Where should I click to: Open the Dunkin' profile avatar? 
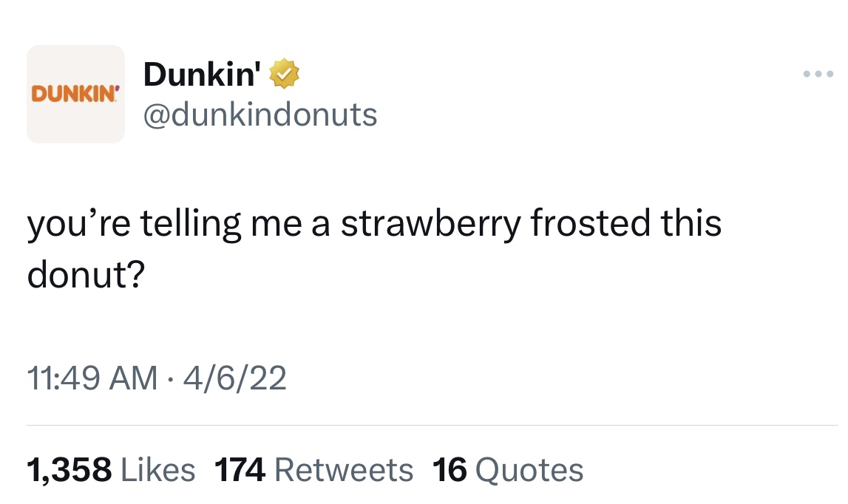(x=75, y=94)
